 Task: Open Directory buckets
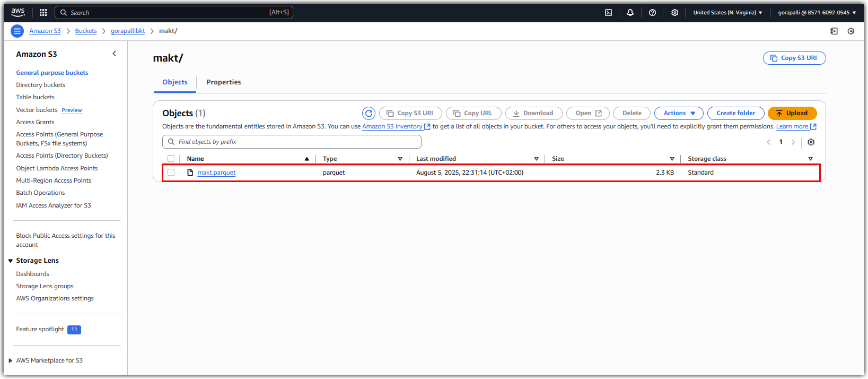[41, 85]
